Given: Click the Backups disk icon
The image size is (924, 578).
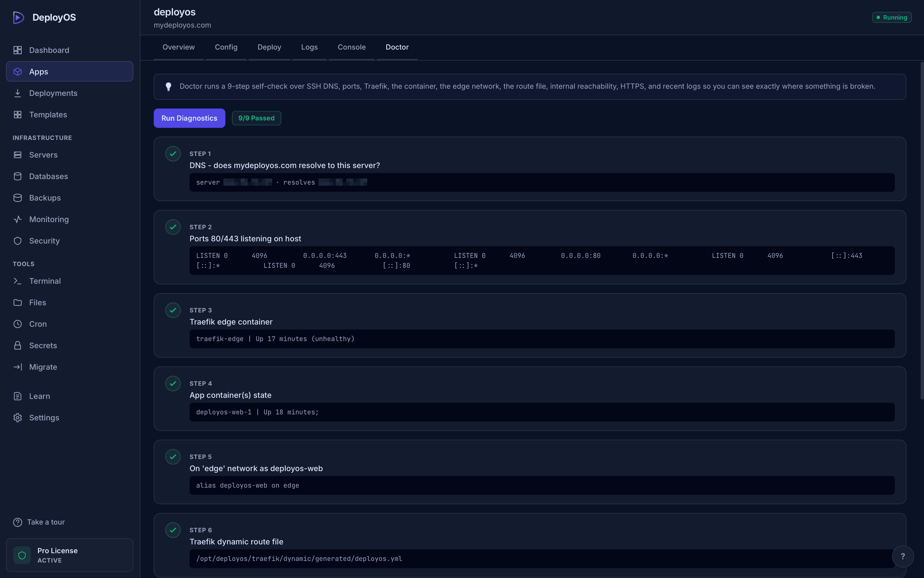Looking at the screenshot, I should pos(18,198).
